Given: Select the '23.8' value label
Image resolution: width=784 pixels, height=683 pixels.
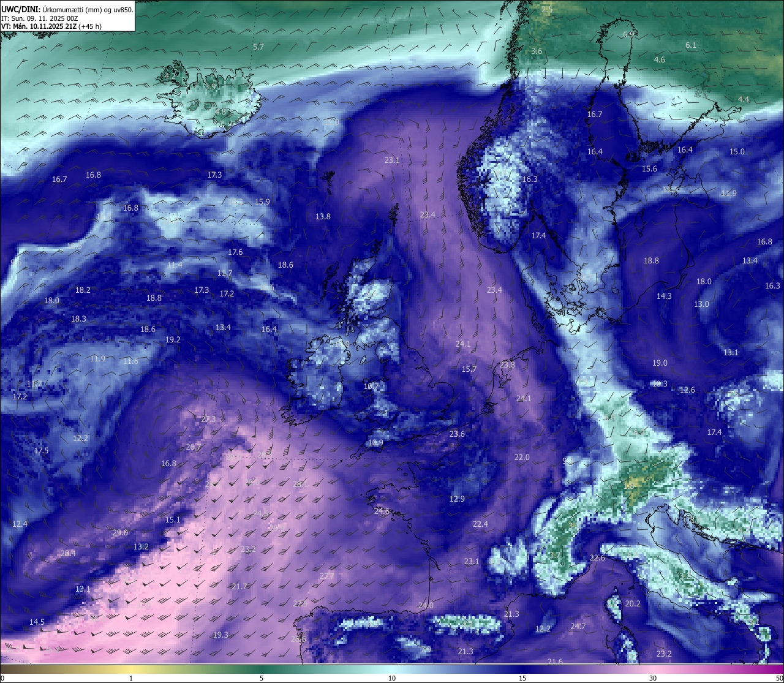Looking at the screenshot, I should [507, 364].
